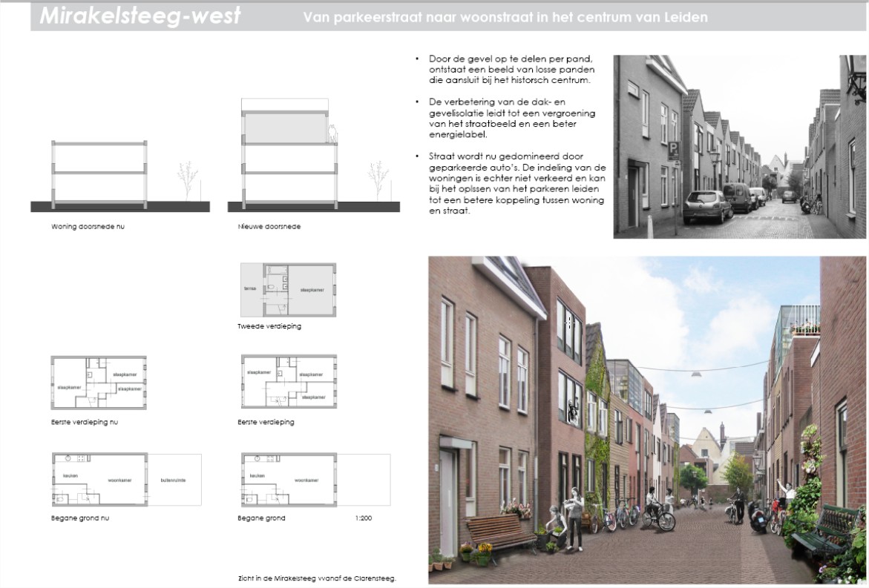
Task: Click the Mirakelsteeg-west title heading
Action: (140, 16)
